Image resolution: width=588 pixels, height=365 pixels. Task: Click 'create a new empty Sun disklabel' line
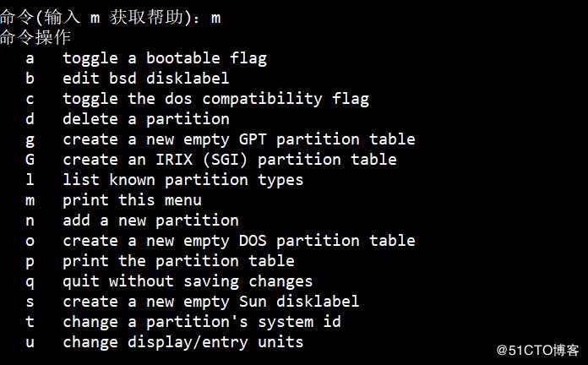coord(210,302)
